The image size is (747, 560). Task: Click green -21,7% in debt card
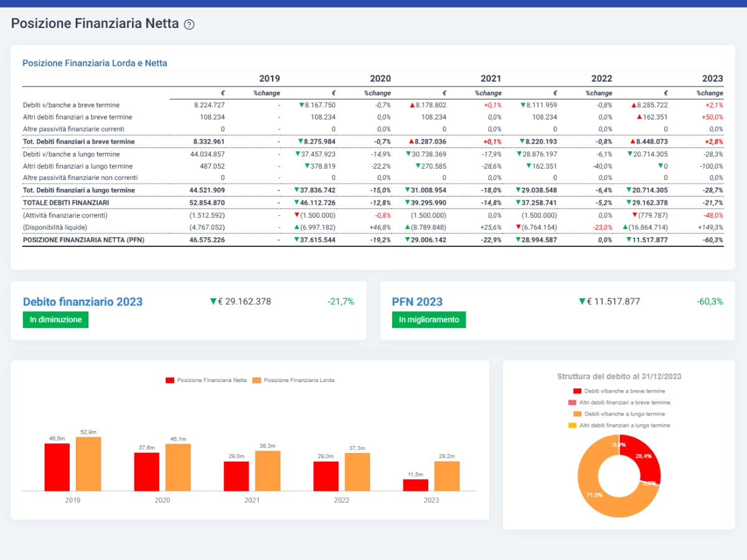pos(341,302)
